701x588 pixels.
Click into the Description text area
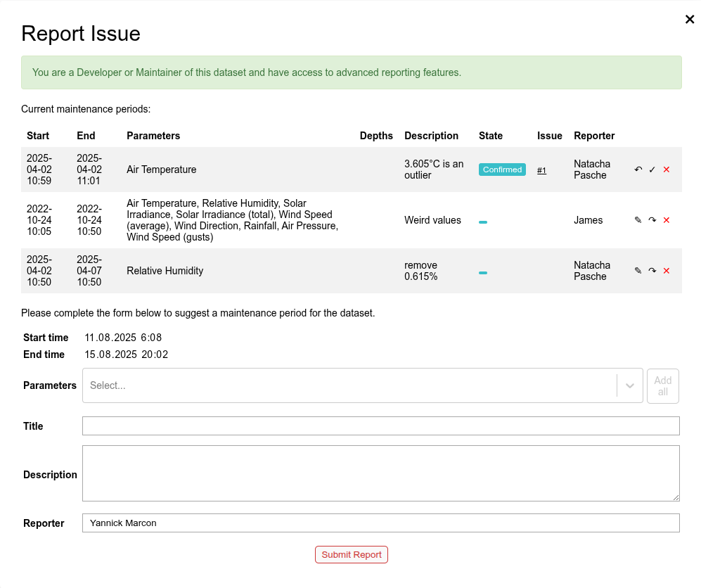(x=381, y=473)
